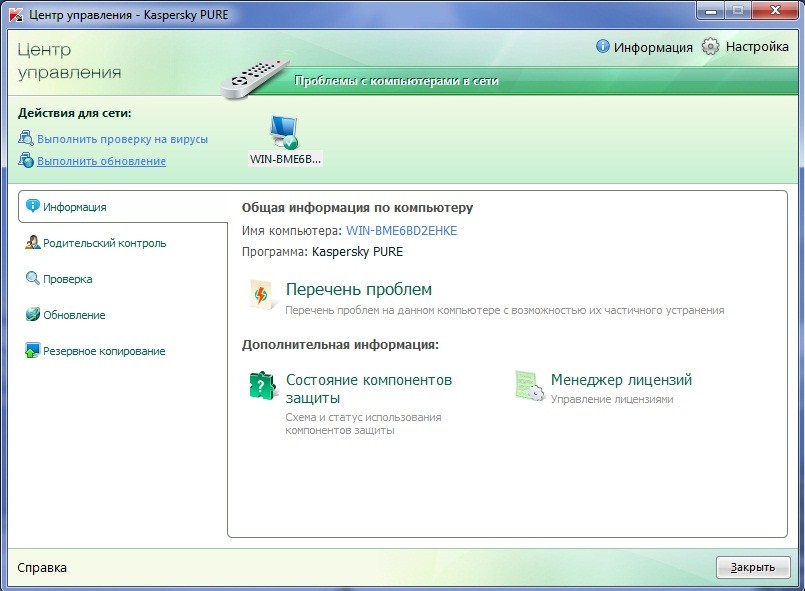This screenshot has height=591, width=805.
Task: Click the remote control image in header
Action: pyautogui.click(x=255, y=77)
